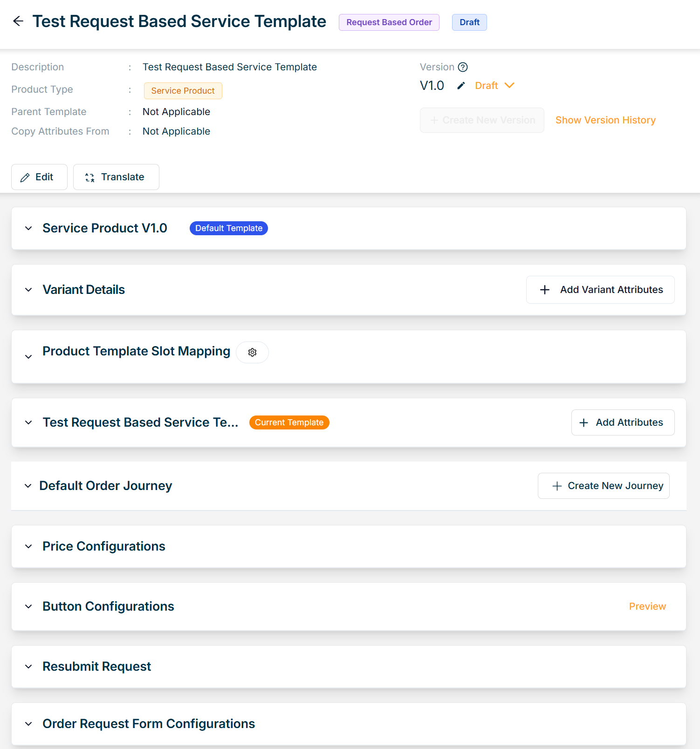This screenshot has height=749, width=700.
Task: Click Add Variant Attributes button
Action: tap(600, 290)
